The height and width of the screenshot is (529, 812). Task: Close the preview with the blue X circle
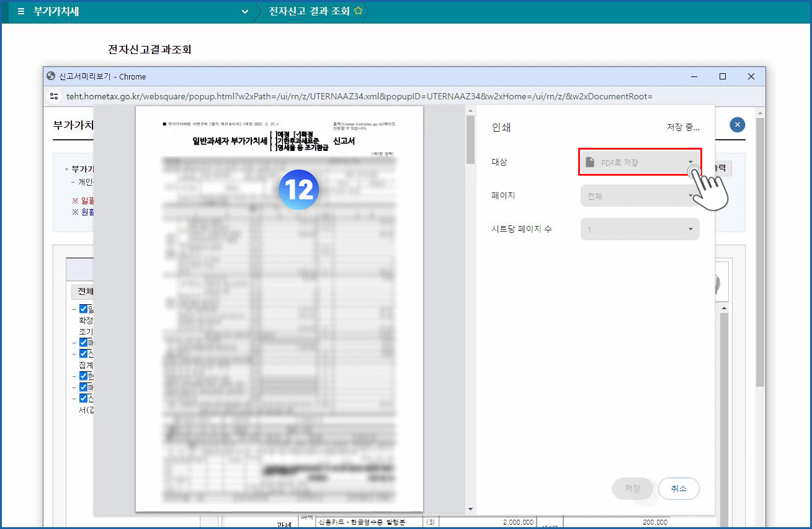pyautogui.click(x=738, y=125)
